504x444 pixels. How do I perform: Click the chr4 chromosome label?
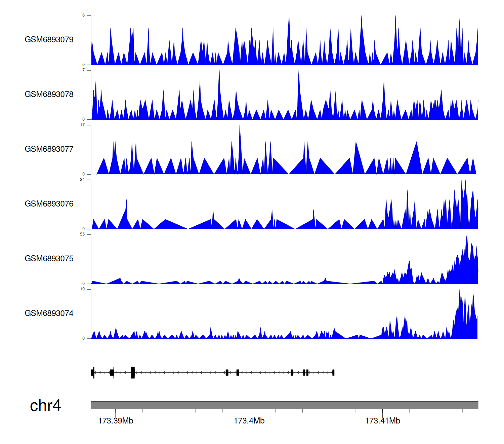pos(45,406)
